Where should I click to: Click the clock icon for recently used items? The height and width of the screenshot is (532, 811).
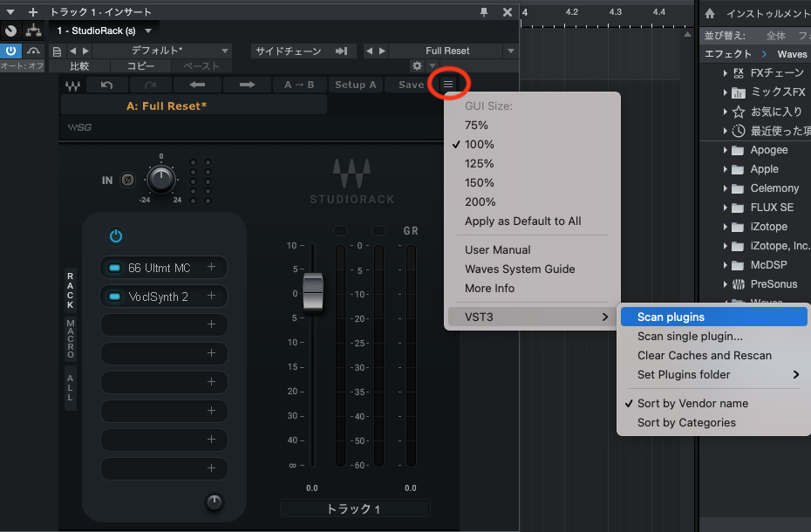tap(739, 131)
